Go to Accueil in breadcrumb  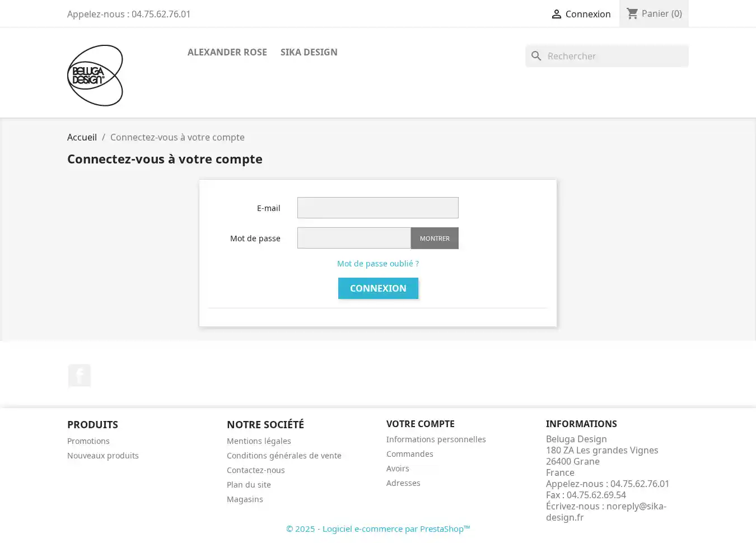pos(82,137)
